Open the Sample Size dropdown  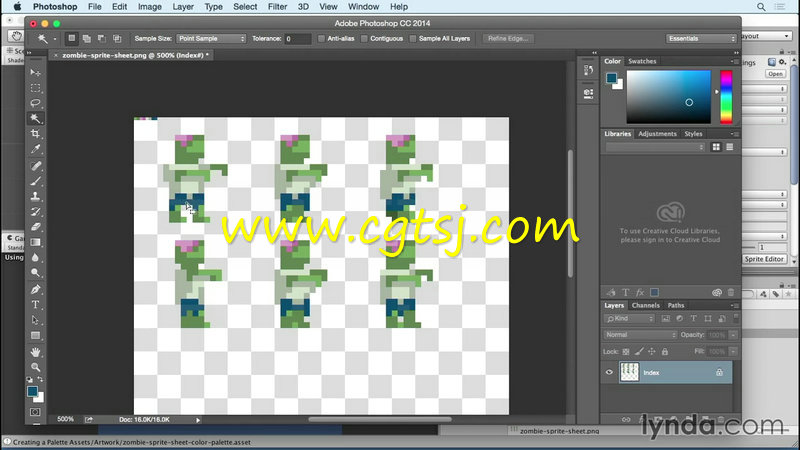click(x=211, y=39)
